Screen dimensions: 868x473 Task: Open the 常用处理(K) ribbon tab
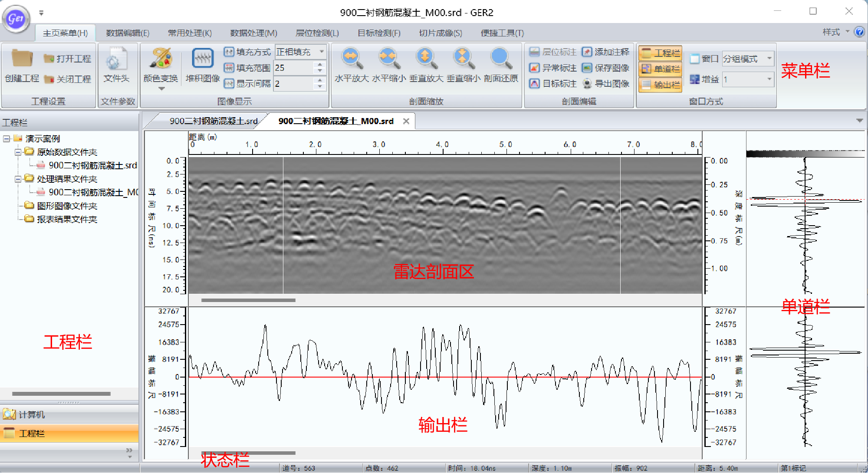coord(190,33)
